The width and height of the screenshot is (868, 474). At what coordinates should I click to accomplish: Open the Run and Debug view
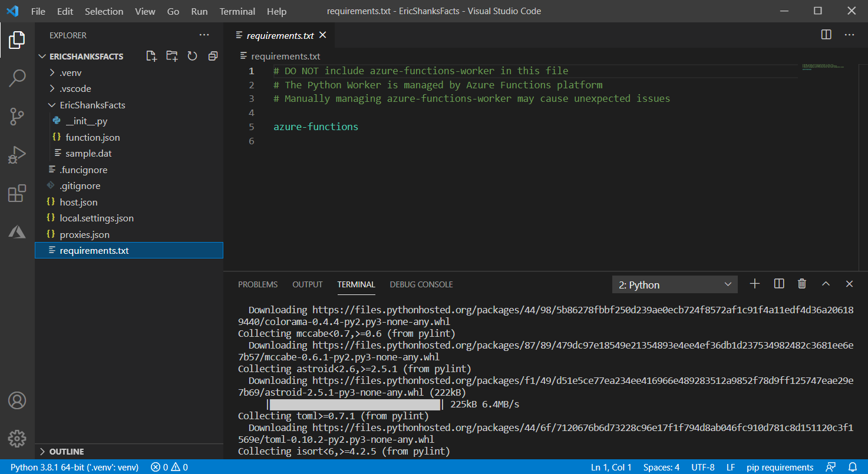click(x=17, y=155)
